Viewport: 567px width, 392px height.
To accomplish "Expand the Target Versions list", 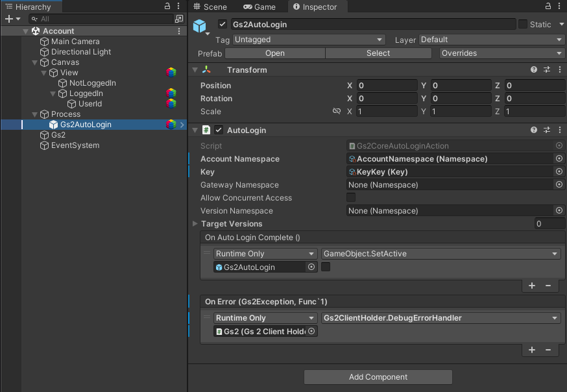I will 195,223.
